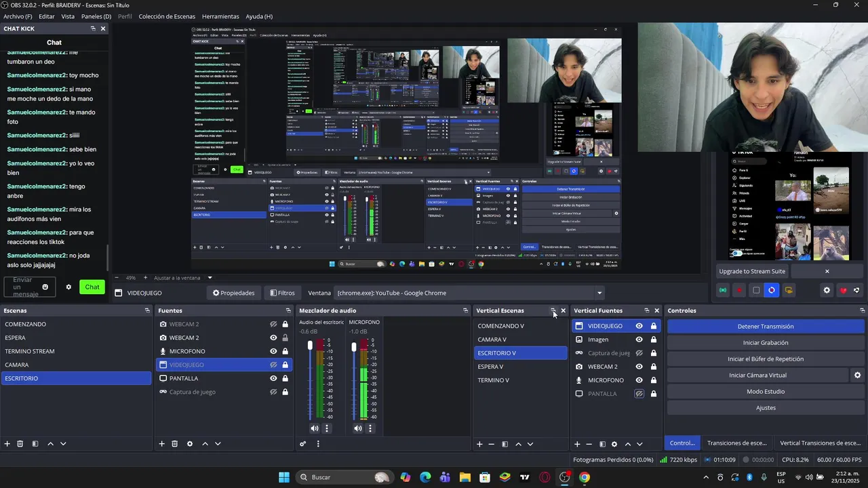Open Herramientas menu
This screenshot has width=868, height=488.
[220, 16]
